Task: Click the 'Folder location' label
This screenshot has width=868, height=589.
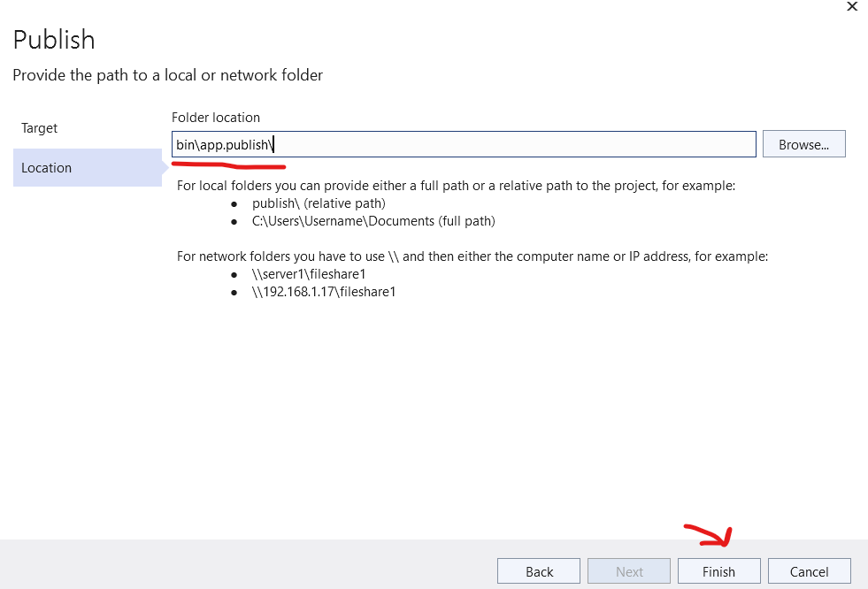Action: [x=216, y=118]
